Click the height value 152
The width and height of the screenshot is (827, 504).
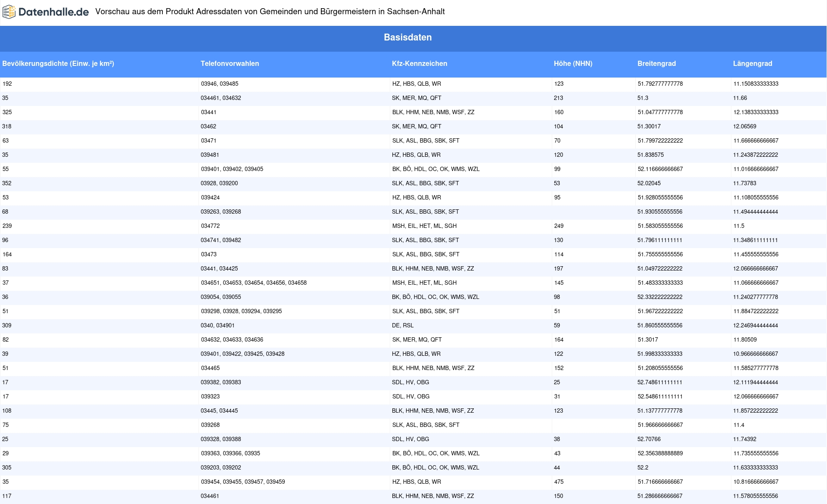[559, 368]
